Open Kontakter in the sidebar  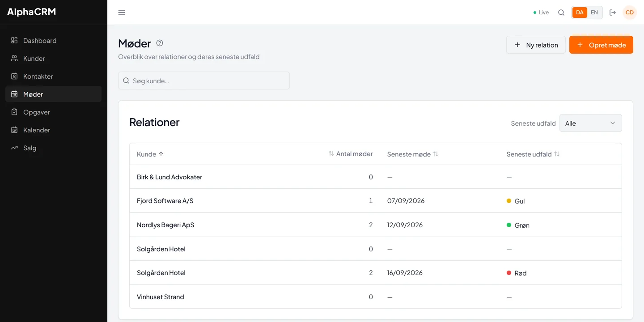click(x=54, y=76)
